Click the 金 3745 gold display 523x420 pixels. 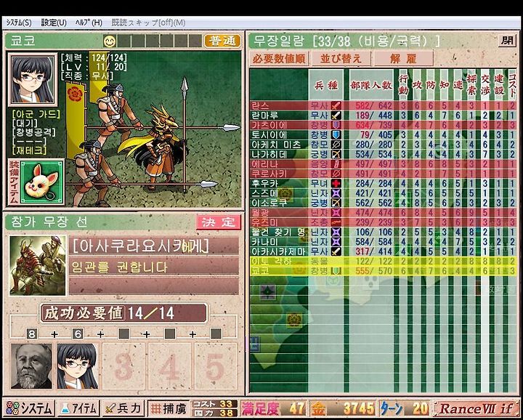(342, 408)
